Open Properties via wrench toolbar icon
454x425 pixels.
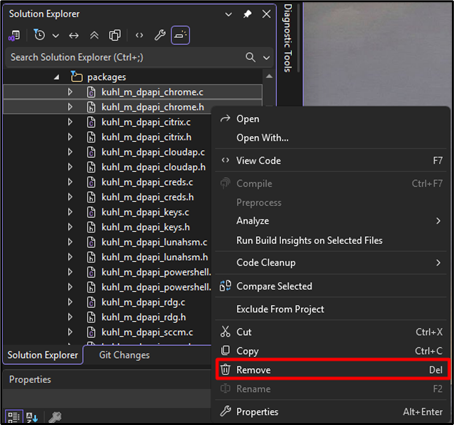pyautogui.click(x=160, y=35)
